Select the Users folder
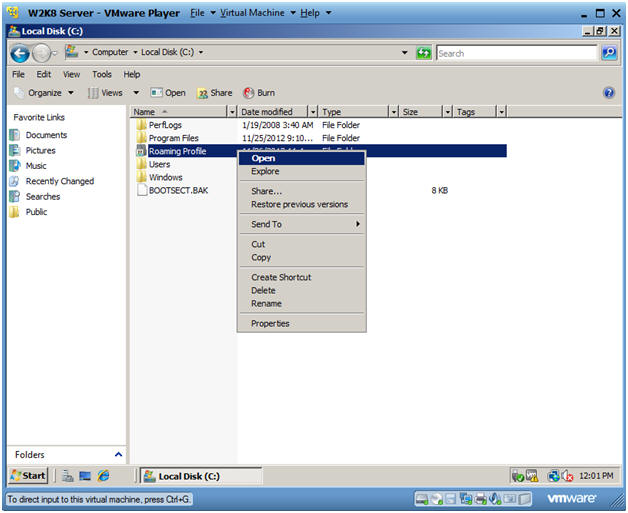The height and width of the screenshot is (513, 628). point(159,164)
